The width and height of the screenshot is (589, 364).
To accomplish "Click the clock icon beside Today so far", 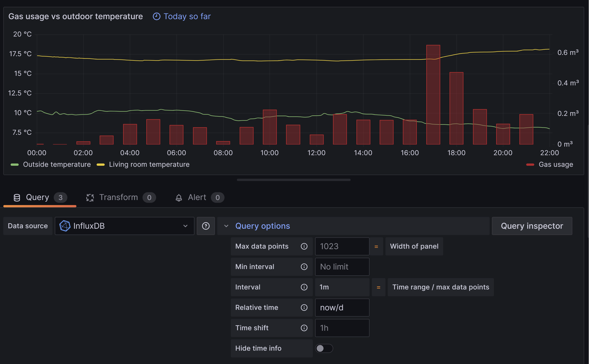I will click(x=157, y=16).
